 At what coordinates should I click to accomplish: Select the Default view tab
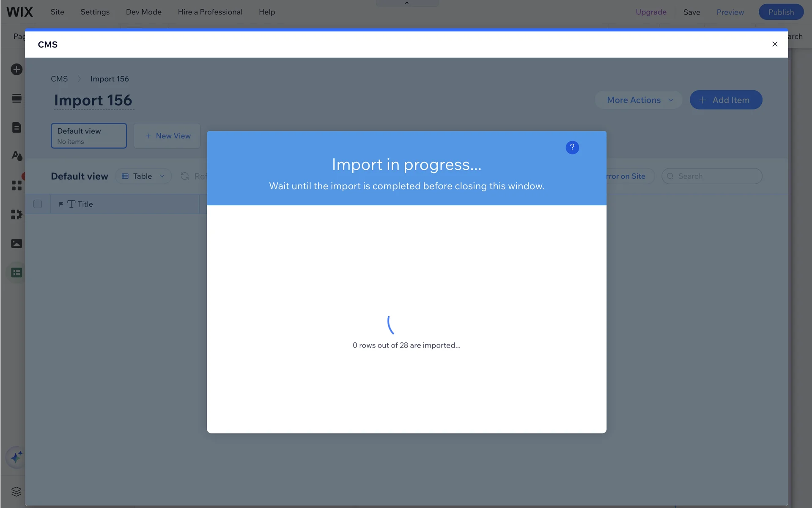click(x=88, y=136)
